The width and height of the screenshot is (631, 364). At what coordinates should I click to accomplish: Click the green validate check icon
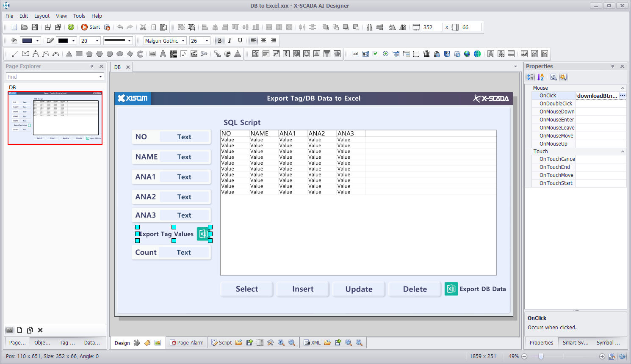[x=71, y=27]
